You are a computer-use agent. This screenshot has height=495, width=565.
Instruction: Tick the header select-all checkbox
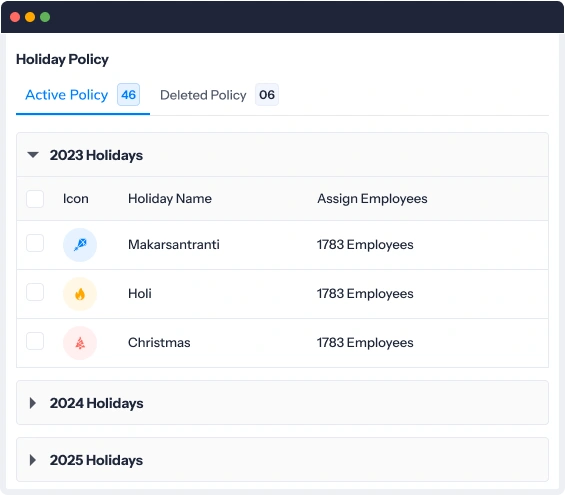[35, 199]
